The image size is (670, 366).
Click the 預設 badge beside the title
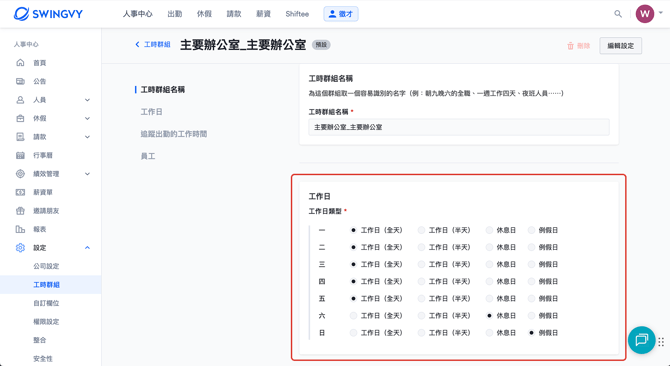[x=321, y=45]
